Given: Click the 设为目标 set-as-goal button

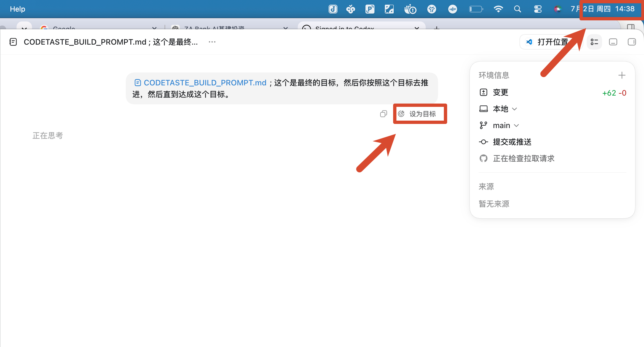Looking at the screenshot, I should 417,114.
